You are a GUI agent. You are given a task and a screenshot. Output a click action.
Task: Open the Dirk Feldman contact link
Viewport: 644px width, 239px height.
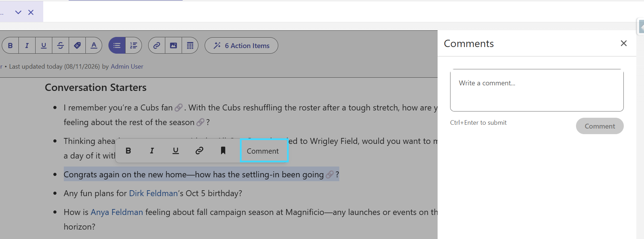pyautogui.click(x=153, y=193)
